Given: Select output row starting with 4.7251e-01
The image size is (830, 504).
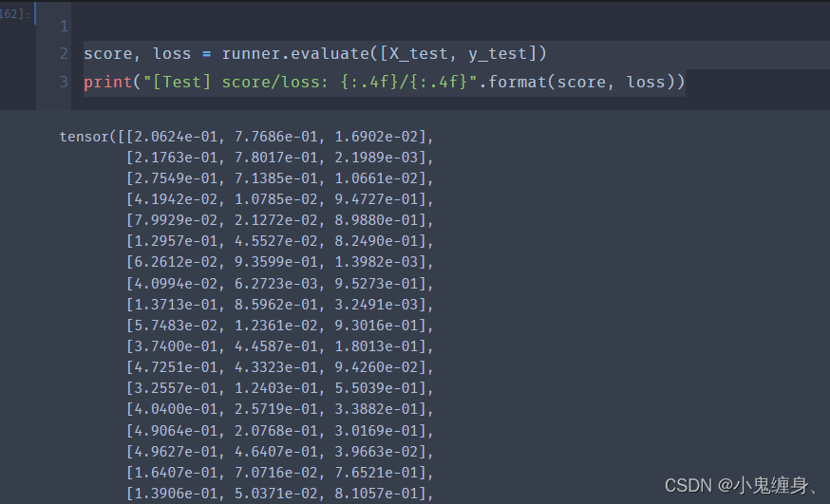Looking at the screenshot, I should click(x=279, y=367).
